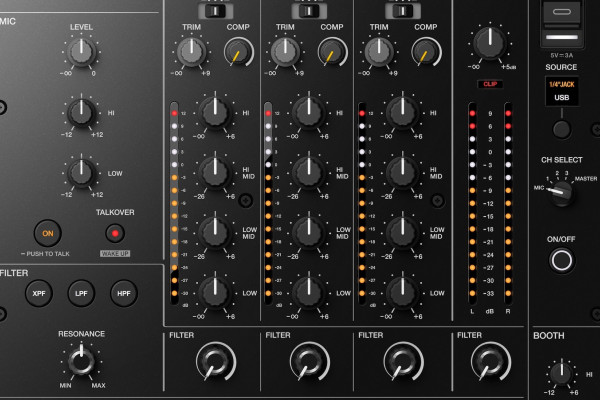Image resolution: width=600 pixels, height=400 pixels.
Task: Enable the XPF filter button
Action: [39, 294]
